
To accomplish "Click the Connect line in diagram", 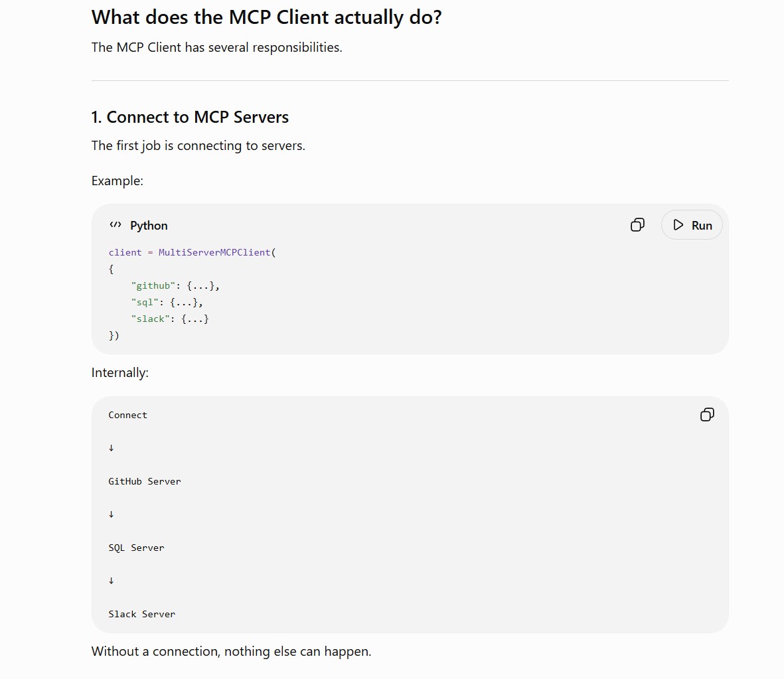I will point(127,415).
